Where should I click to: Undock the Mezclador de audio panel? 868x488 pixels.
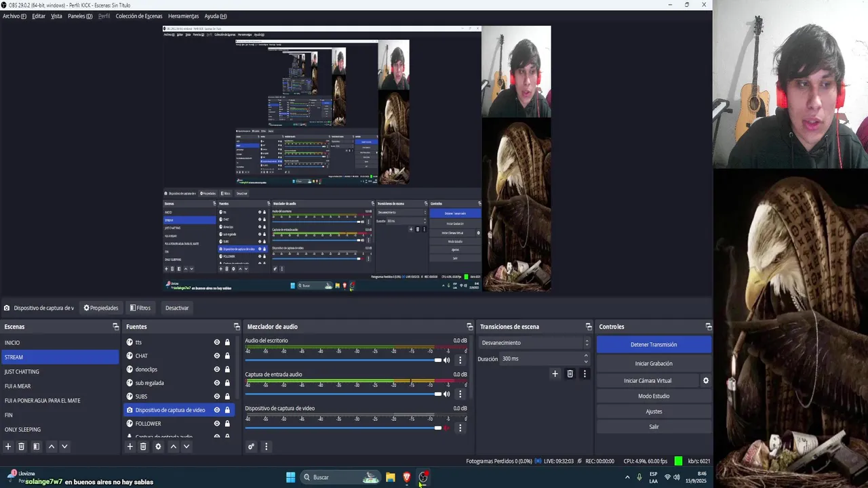tap(469, 327)
